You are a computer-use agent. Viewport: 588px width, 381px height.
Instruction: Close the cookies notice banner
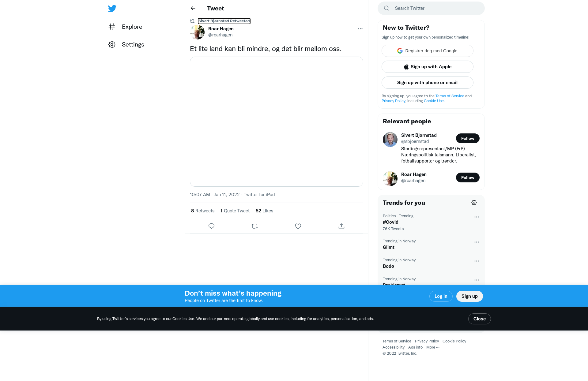(x=480, y=319)
